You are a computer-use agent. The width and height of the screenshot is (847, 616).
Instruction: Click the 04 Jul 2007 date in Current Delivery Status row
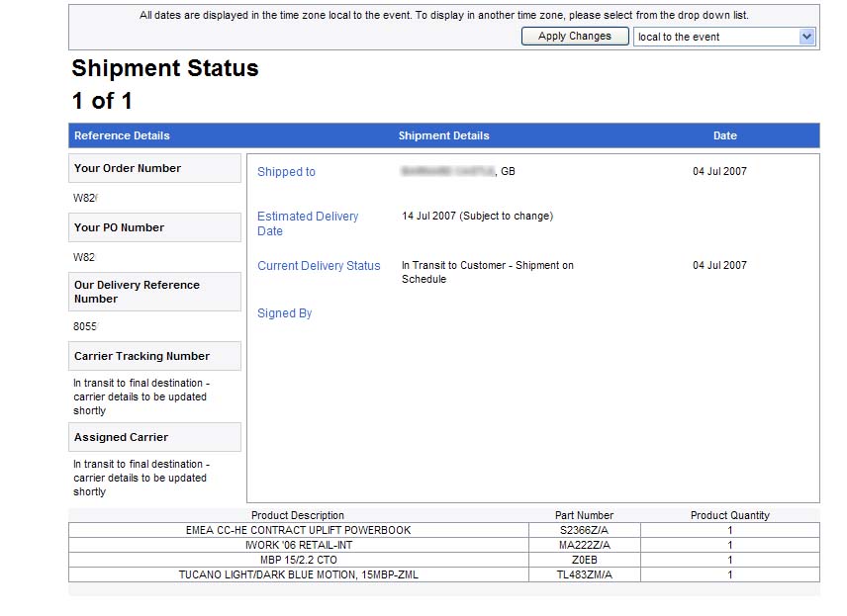point(719,265)
